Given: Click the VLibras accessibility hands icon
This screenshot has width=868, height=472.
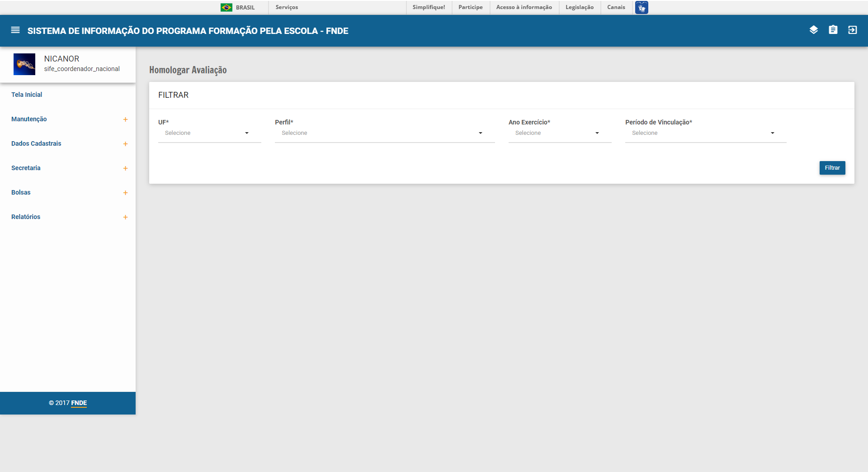Looking at the screenshot, I should tap(641, 7).
